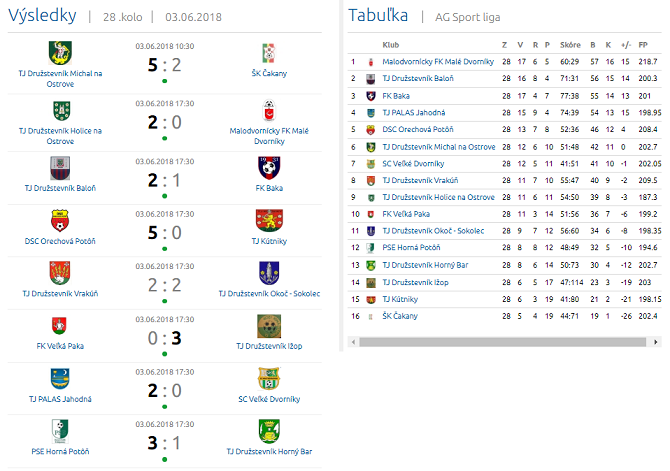Click DSC Orechová Potôň crest in results
670x471 pixels.
(60, 222)
